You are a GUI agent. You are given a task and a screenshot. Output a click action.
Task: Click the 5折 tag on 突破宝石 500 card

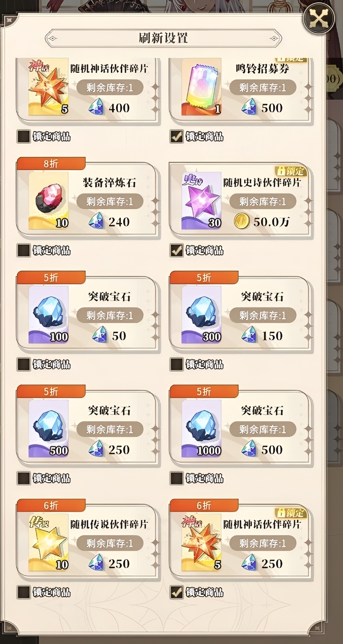[51, 391]
